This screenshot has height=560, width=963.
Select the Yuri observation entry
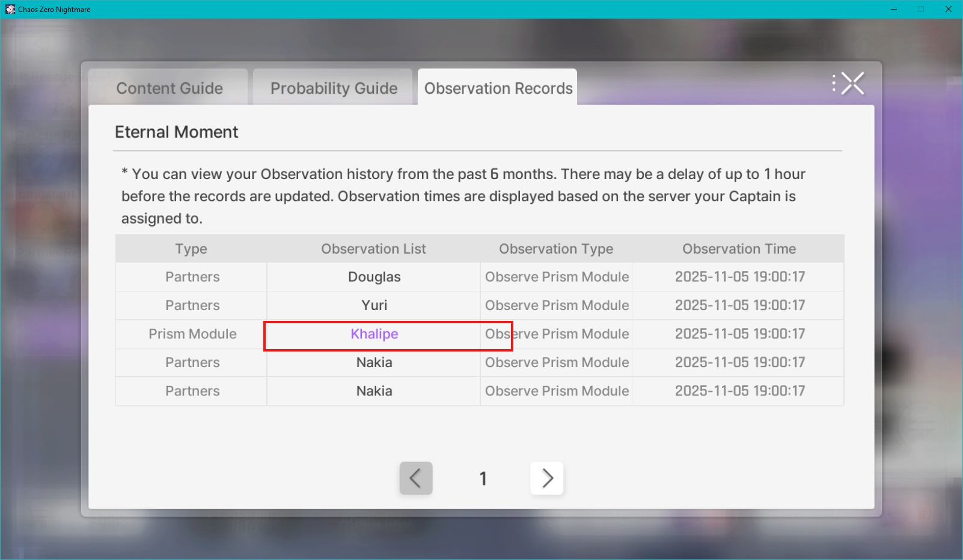(x=374, y=305)
